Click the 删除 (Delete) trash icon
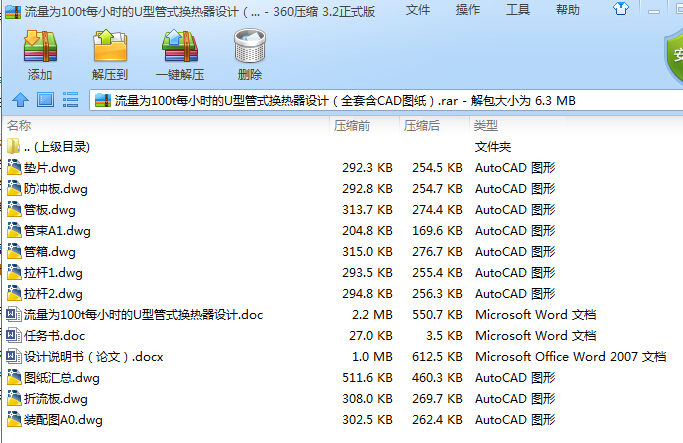683x443 pixels. (250, 46)
